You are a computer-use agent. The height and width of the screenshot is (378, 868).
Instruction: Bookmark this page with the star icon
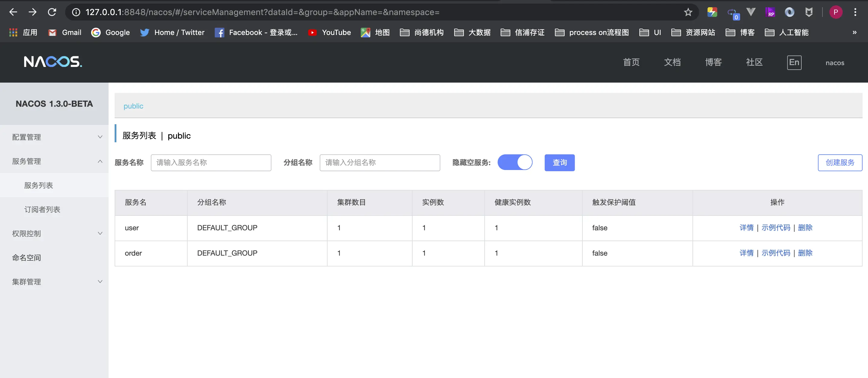688,12
